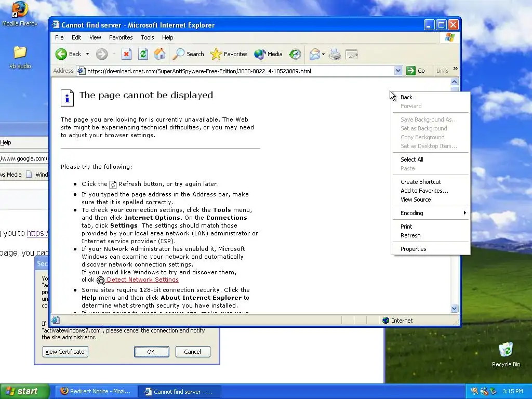Click the info icon beside page heading
532x399 pixels.
pyautogui.click(x=67, y=98)
